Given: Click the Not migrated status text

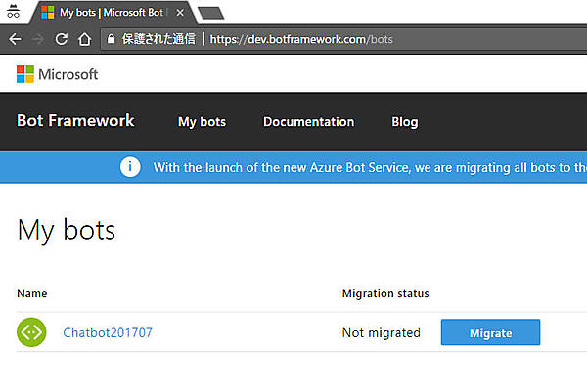Looking at the screenshot, I should (382, 332).
